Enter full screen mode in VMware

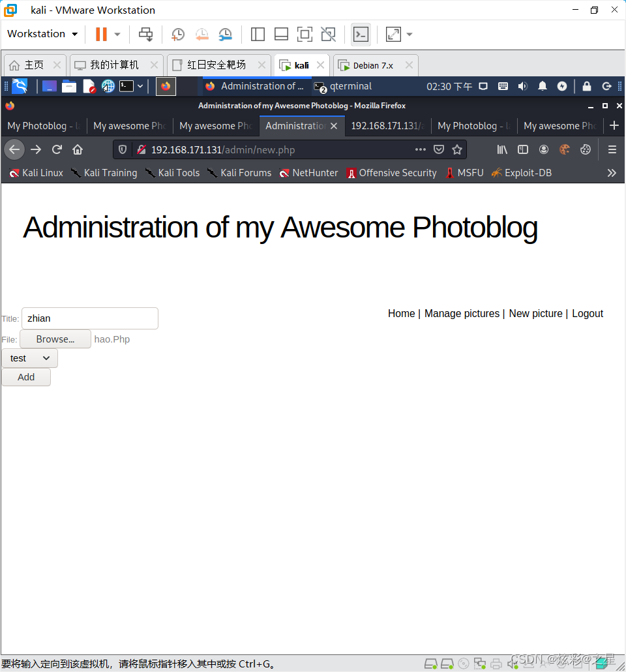pos(305,35)
